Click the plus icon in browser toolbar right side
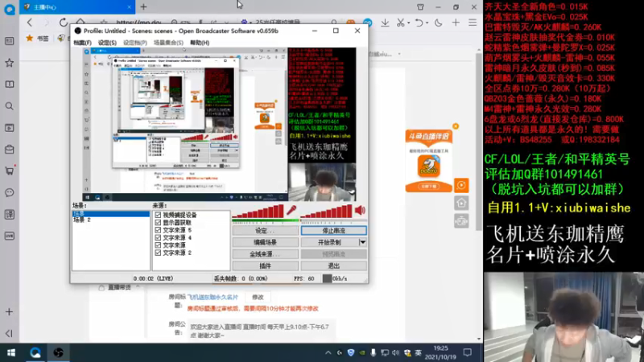This screenshot has width=644, height=362. 456,23
